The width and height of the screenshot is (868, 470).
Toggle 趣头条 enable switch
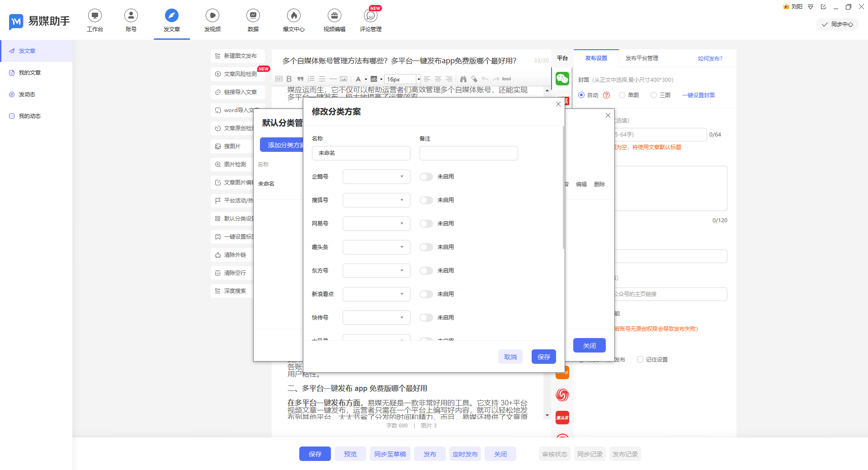point(426,247)
